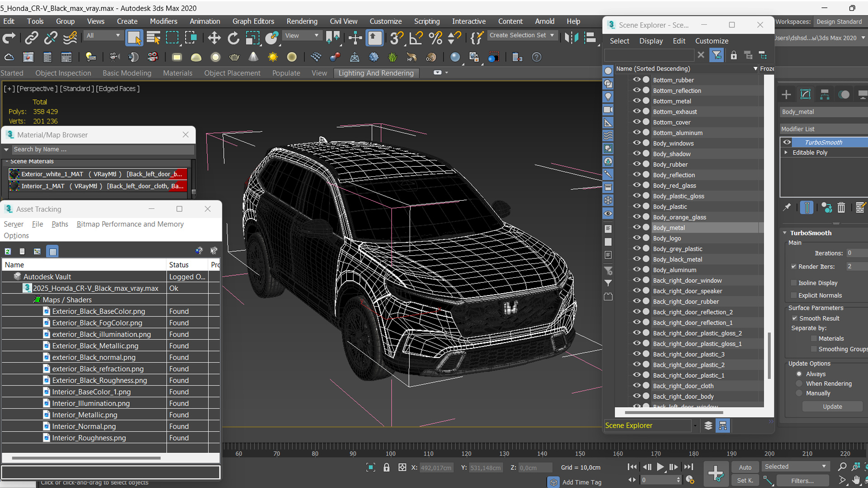
Task: Click Search by Name field in Material Browser
Action: coord(103,150)
